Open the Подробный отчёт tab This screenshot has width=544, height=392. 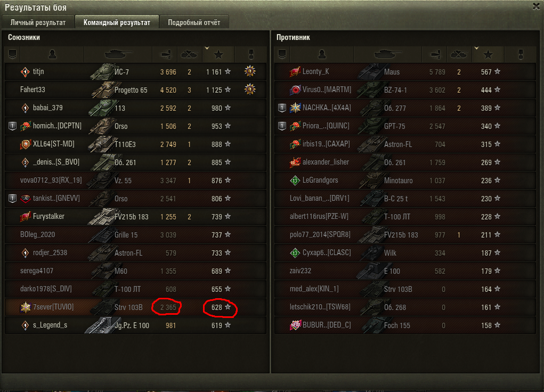(x=194, y=22)
